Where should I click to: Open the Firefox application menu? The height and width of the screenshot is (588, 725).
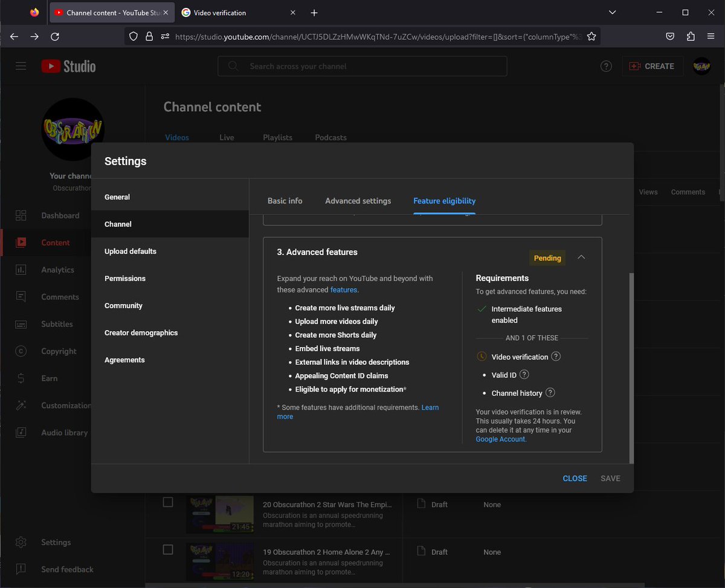pyautogui.click(x=710, y=36)
